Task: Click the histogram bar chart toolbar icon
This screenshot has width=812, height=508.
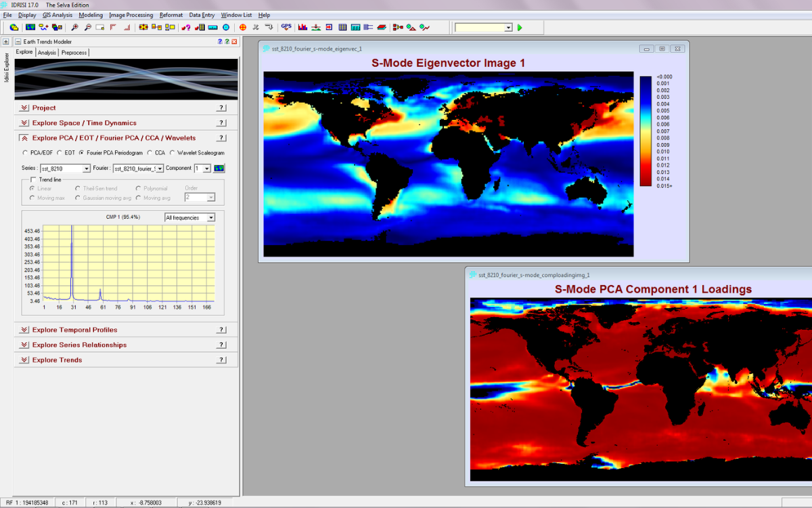Action: tap(302, 28)
